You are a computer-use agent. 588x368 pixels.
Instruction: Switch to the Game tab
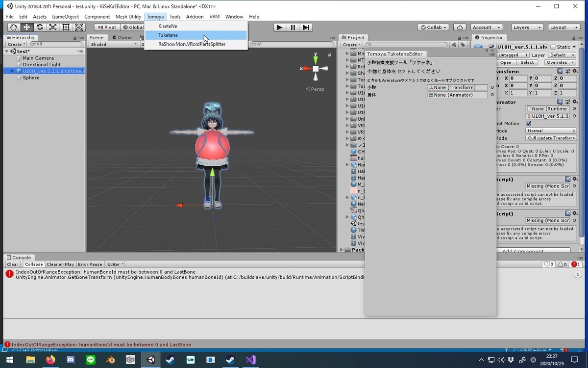point(122,37)
